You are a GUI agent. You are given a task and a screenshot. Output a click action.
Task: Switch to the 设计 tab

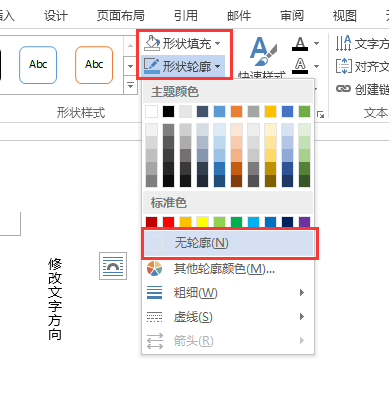click(x=56, y=15)
